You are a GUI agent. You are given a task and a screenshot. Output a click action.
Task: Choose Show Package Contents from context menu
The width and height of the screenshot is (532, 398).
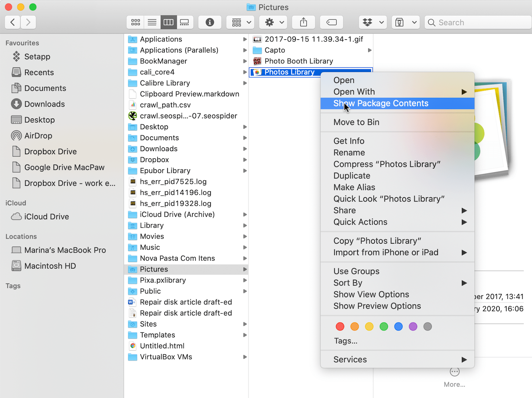(380, 103)
